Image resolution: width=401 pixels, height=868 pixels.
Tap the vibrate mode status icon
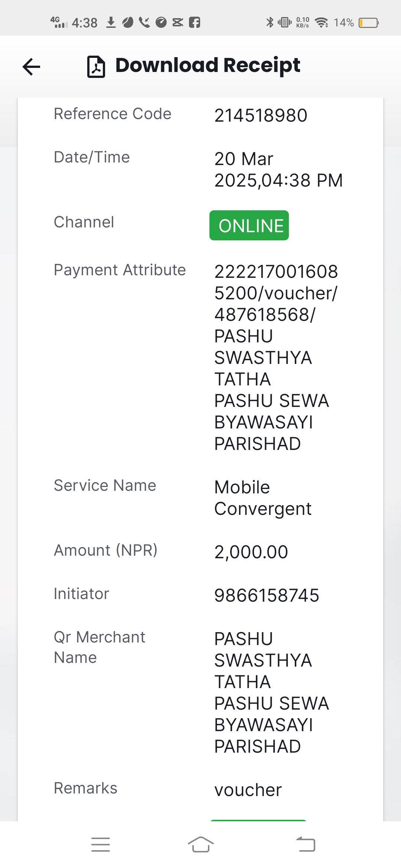tap(285, 22)
